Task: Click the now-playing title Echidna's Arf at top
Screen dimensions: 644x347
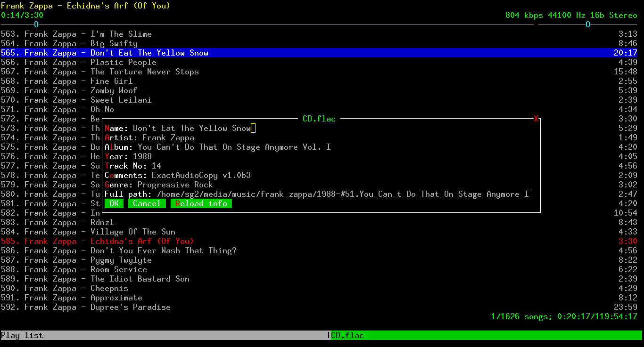Action: pyautogui.click(x=85, y=6)
